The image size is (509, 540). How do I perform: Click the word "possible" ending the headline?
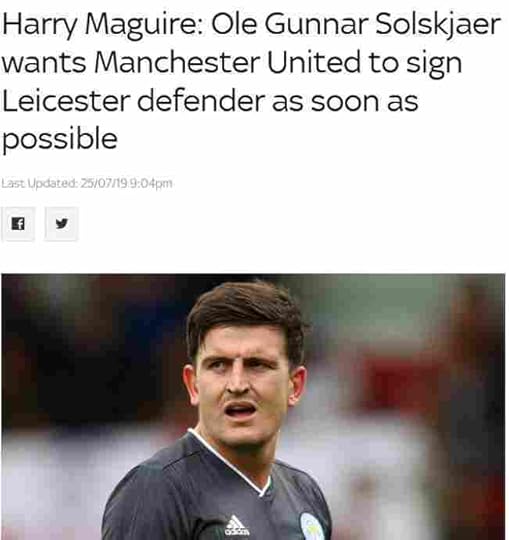coord(60,139)
